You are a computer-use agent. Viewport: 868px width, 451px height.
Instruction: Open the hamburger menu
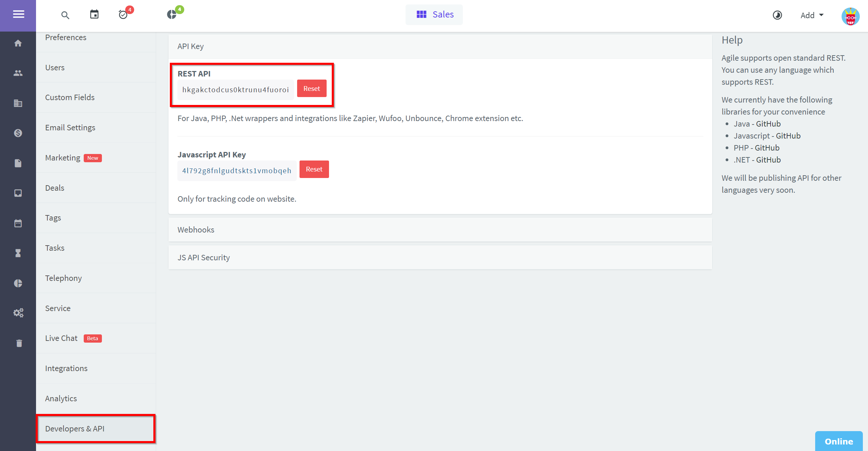[x=18, y=14]
